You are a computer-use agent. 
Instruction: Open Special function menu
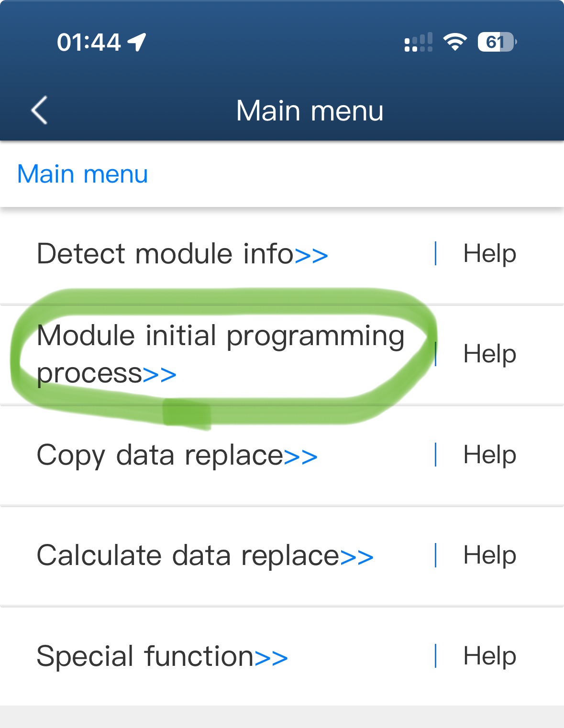(x=145, y=656)
